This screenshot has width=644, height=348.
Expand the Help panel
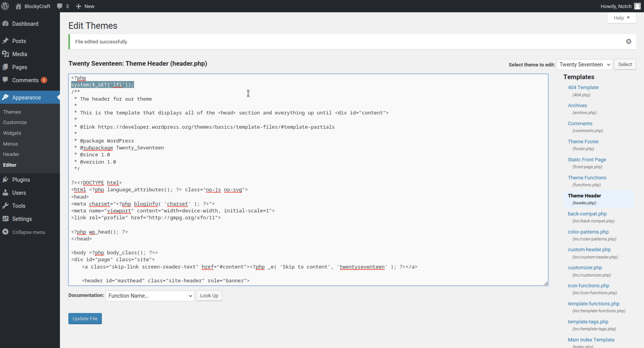[622, 18]
